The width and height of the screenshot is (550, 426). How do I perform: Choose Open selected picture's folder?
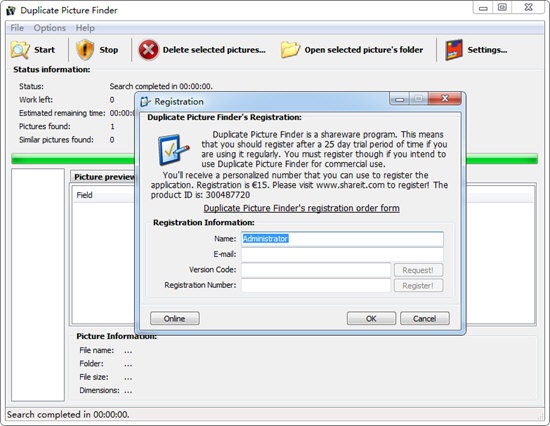[364, 50]
